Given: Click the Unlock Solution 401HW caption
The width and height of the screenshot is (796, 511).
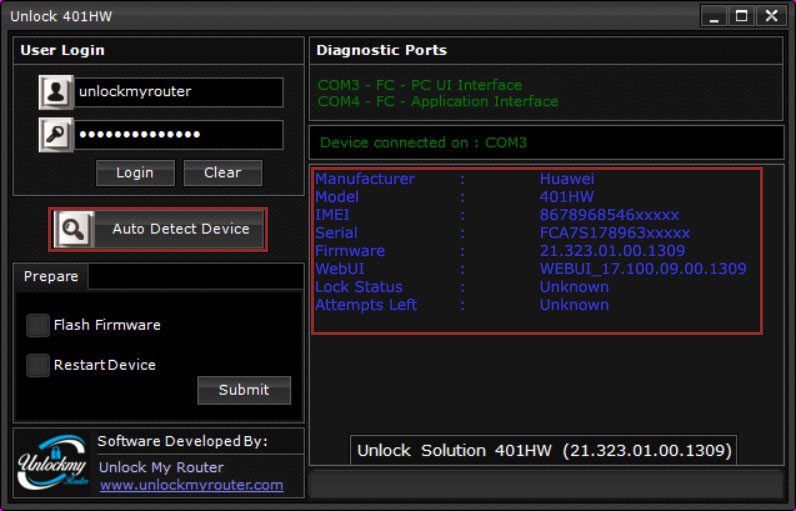Looking at the screenshot, I should click(544, 451).
